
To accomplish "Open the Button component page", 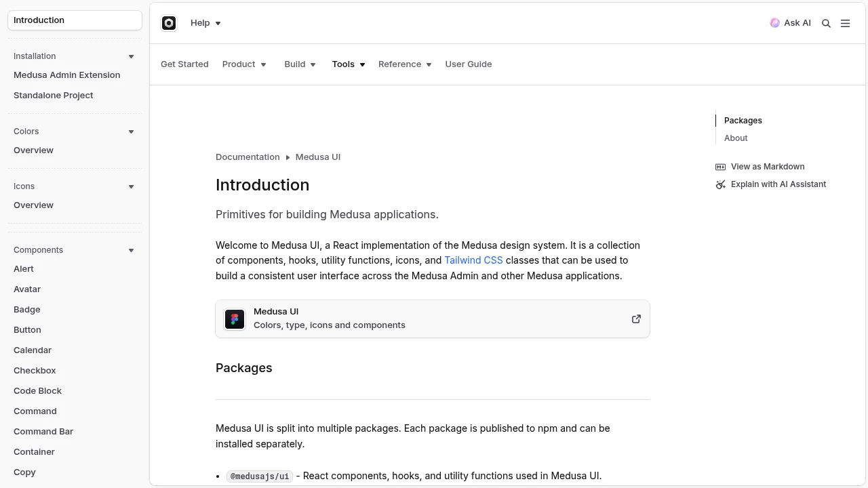I will [x=27, y=330].
